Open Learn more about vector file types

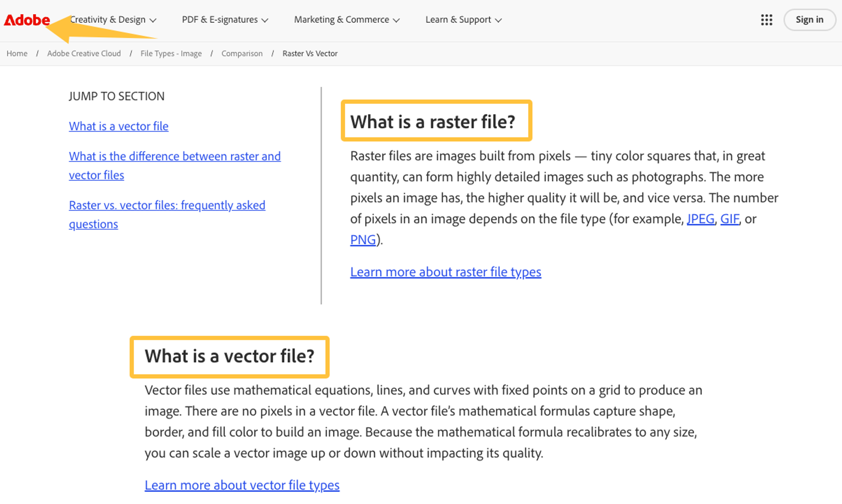pyautogui.click(x=242, y=485)
